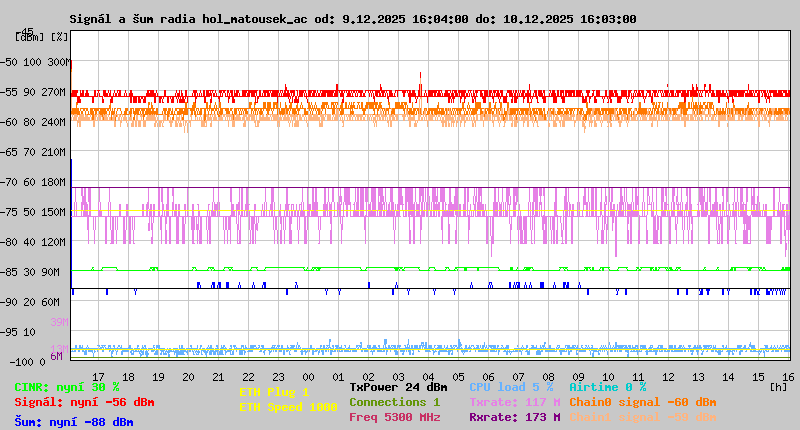Click the 'Txrate: 117 M' legend label
Viewport: 800px width, 430px height.
click(515, 402)
